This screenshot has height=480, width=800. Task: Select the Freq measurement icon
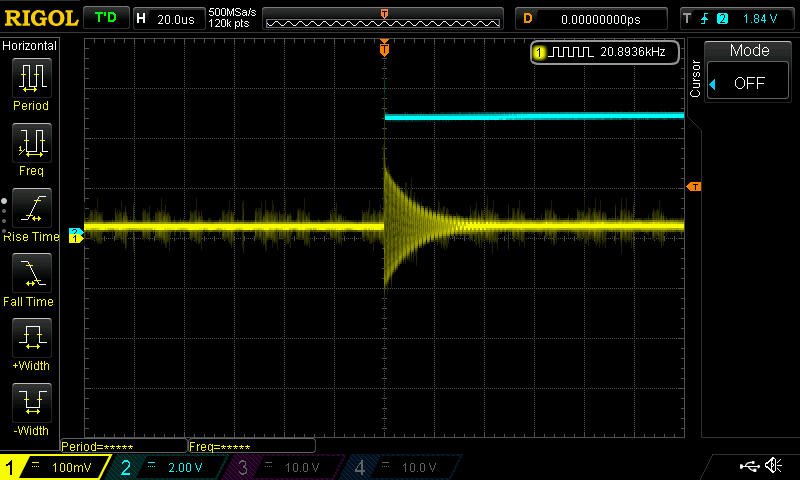[31, 143]
